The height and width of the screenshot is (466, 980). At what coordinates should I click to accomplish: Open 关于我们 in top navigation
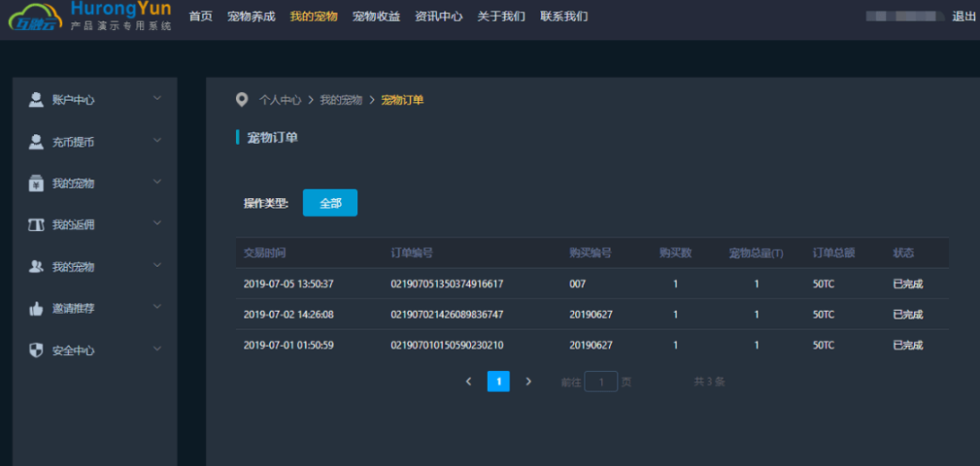tap(501, 17)
